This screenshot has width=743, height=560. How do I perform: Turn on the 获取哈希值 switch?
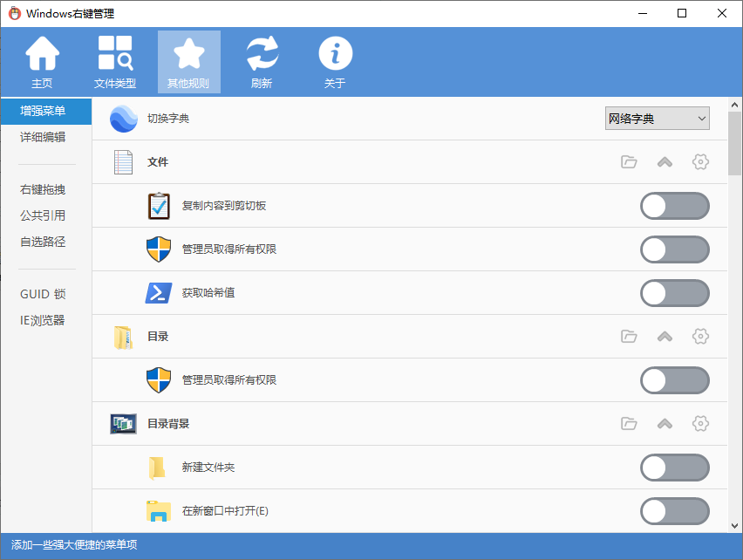tap(674, 293)
